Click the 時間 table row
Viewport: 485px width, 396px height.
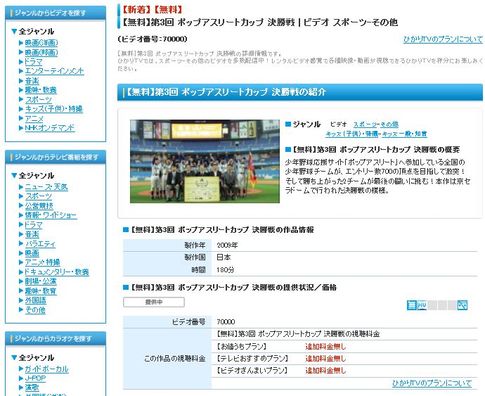coord(300,270)
